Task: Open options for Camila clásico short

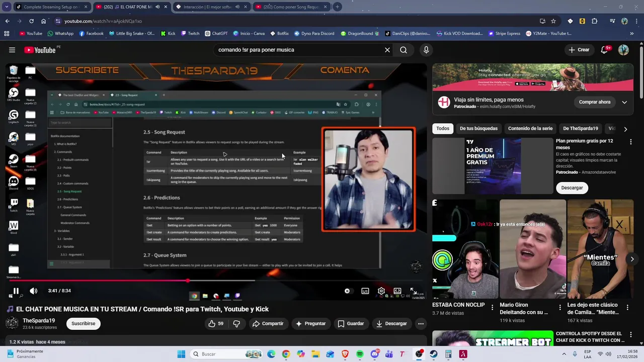Action: [x=627, y=307]
